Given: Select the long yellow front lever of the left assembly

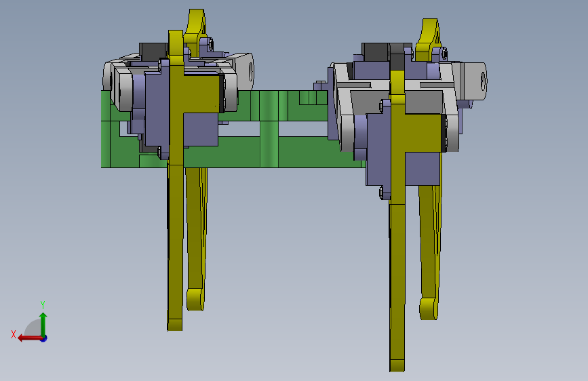Looking at the screenshot, I should (175, 180).
